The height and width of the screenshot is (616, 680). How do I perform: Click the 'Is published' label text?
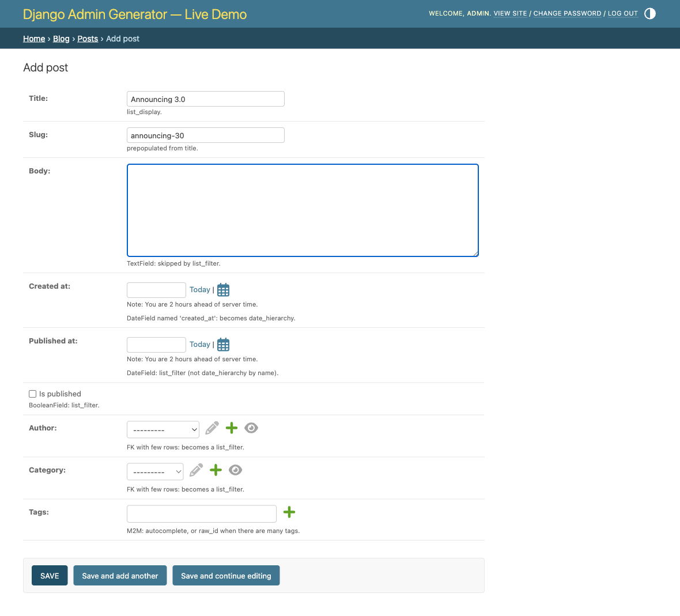point(61,394)
